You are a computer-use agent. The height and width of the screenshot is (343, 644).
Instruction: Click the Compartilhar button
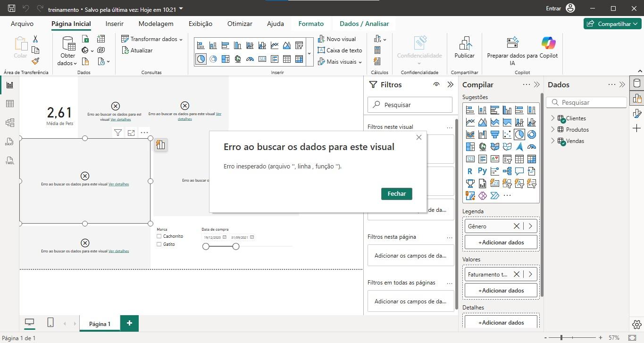tap(612, 24)
